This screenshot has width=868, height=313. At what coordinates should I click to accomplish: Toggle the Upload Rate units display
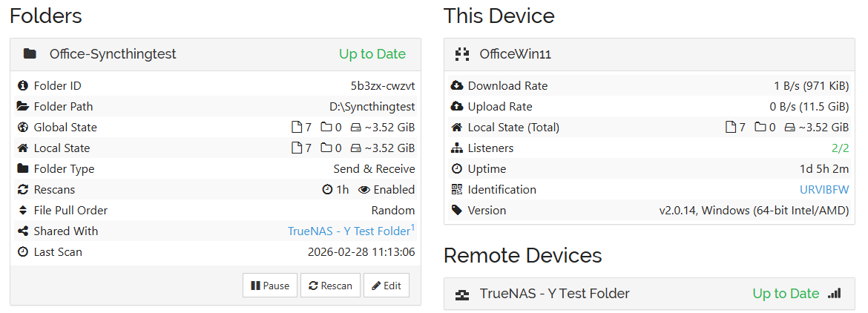click(x=809, y=107)
